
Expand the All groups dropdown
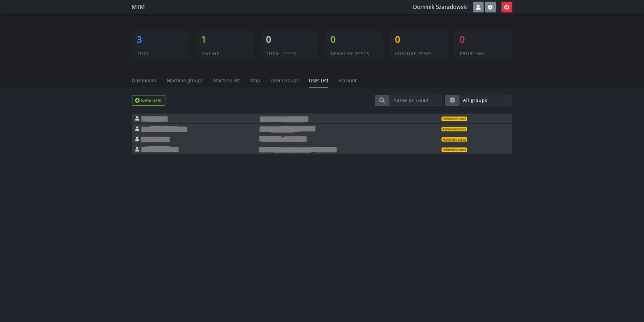485,100
